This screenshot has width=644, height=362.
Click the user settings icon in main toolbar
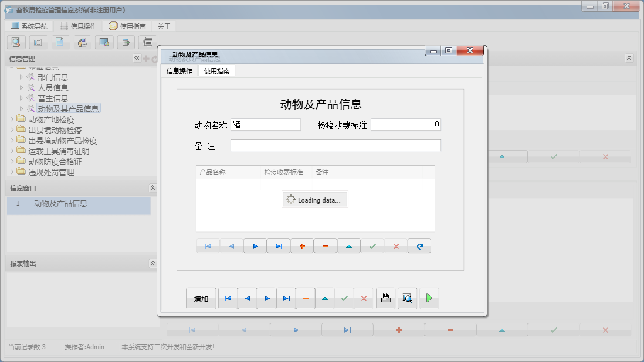click(82, 42)
